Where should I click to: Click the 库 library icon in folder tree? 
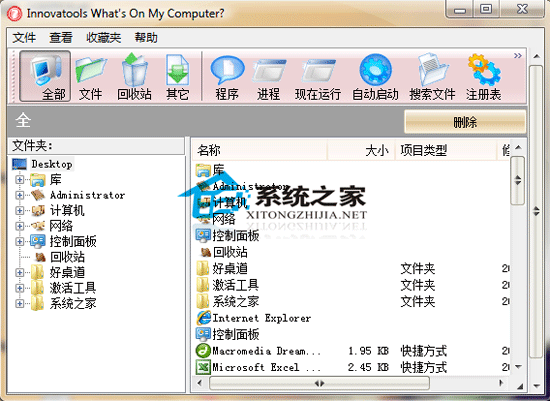[x=38, y=180]
